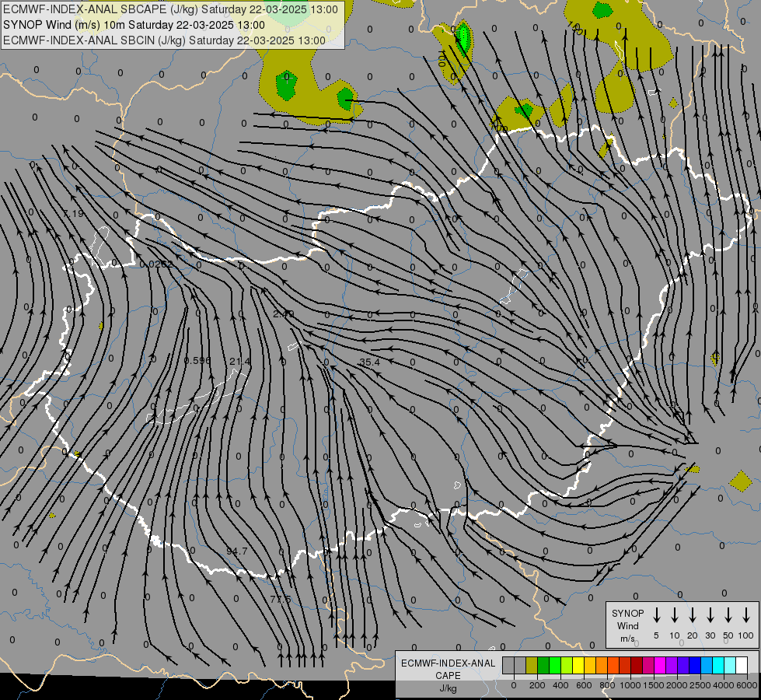This screenshot has height=700, width=761.
Task: Click the 21.4 value near the lake
Action: point(240,361)
